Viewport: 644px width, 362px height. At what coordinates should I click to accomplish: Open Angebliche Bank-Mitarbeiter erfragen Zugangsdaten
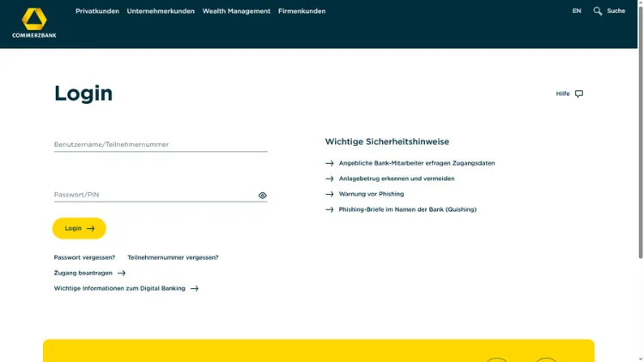416,163
